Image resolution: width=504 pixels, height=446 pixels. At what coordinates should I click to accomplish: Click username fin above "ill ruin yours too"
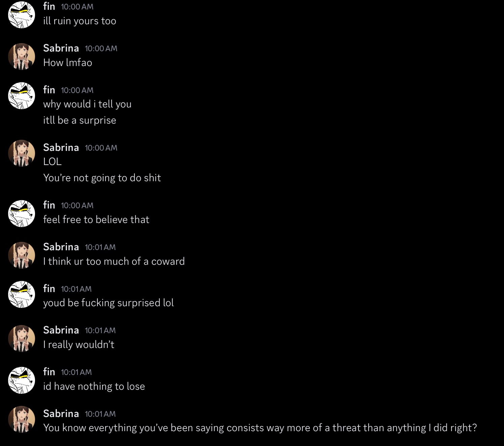coord(49,6)
